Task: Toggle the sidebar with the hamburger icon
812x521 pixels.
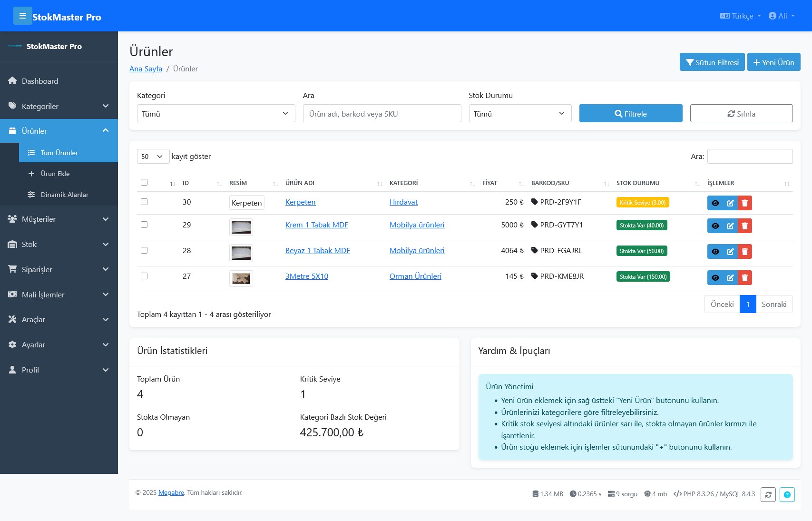Action: pyautogui.click(x=23, y=16)
